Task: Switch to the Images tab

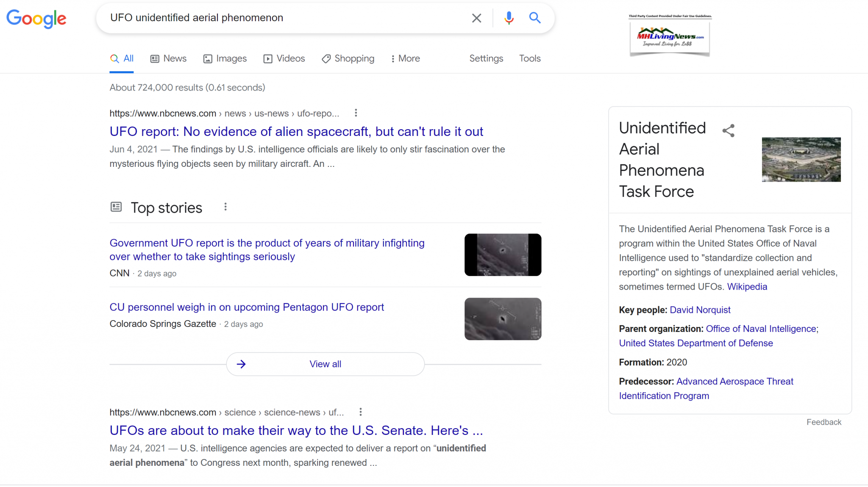Action: 225,58
